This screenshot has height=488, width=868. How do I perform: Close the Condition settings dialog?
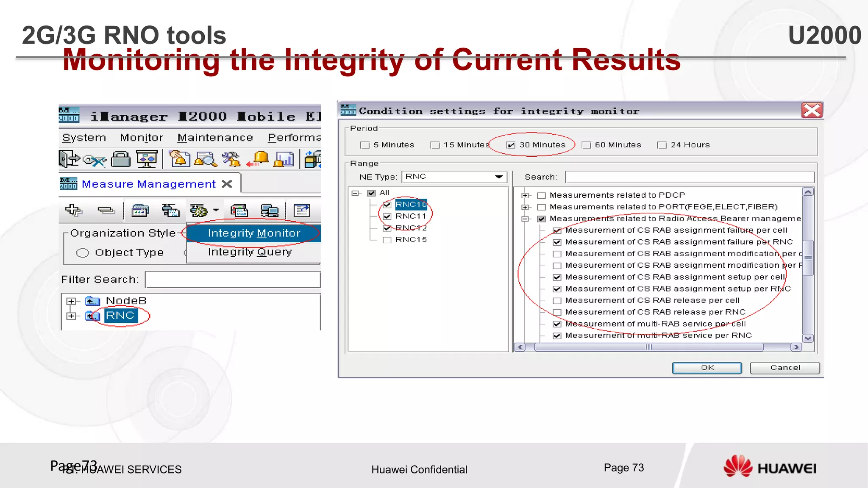pyautogui.click(x=812, y=111)
